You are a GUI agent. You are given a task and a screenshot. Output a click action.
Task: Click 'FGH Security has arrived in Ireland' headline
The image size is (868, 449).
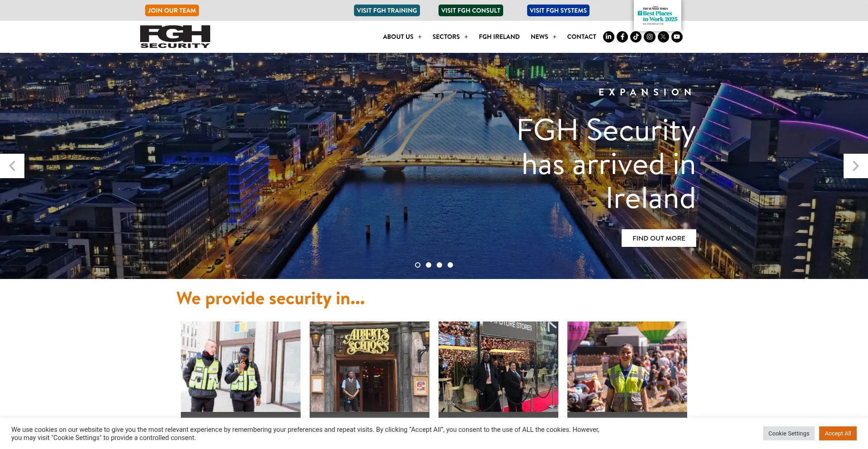tap(606, 164)
